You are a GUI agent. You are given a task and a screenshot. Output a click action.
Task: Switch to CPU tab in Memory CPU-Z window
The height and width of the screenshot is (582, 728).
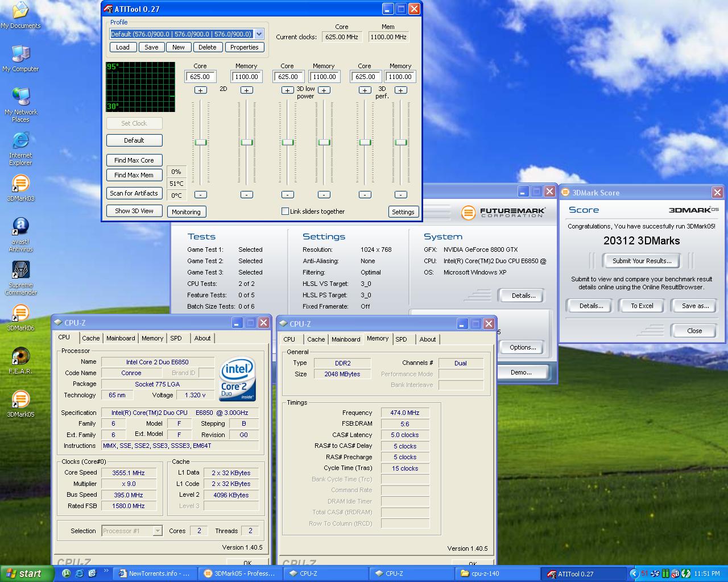289,339
